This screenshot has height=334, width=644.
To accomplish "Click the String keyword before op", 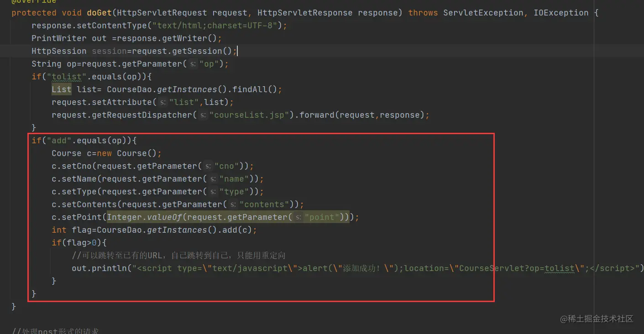I will [x=47, y=64].
